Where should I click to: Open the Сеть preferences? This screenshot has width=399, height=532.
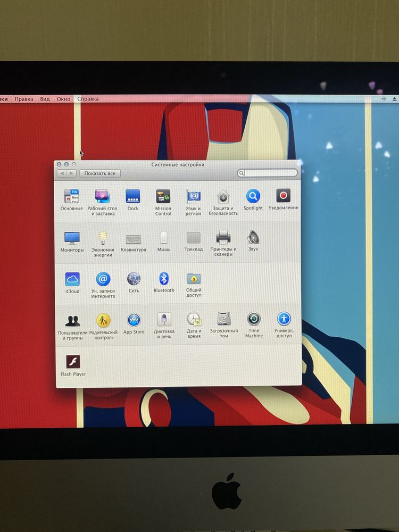[134, 279]
